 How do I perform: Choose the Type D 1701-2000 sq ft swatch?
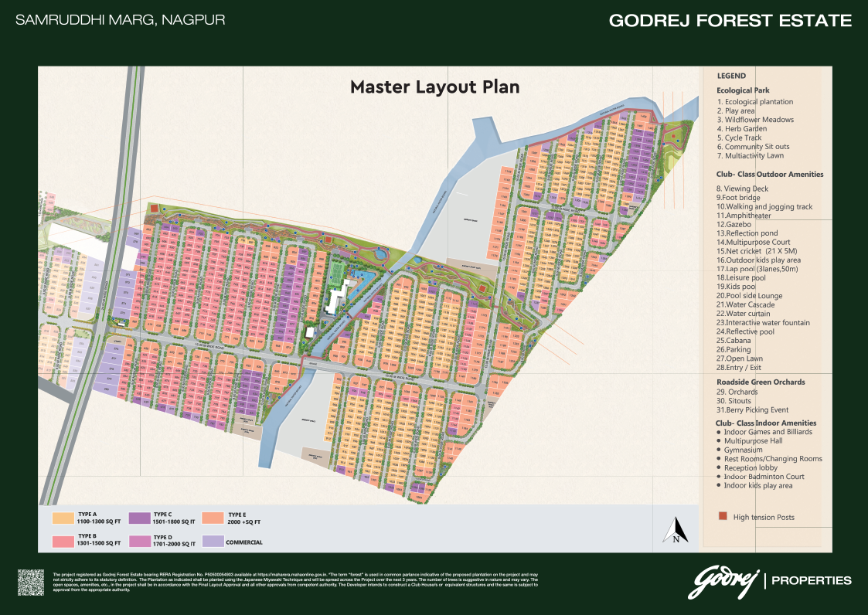point(139,539)
